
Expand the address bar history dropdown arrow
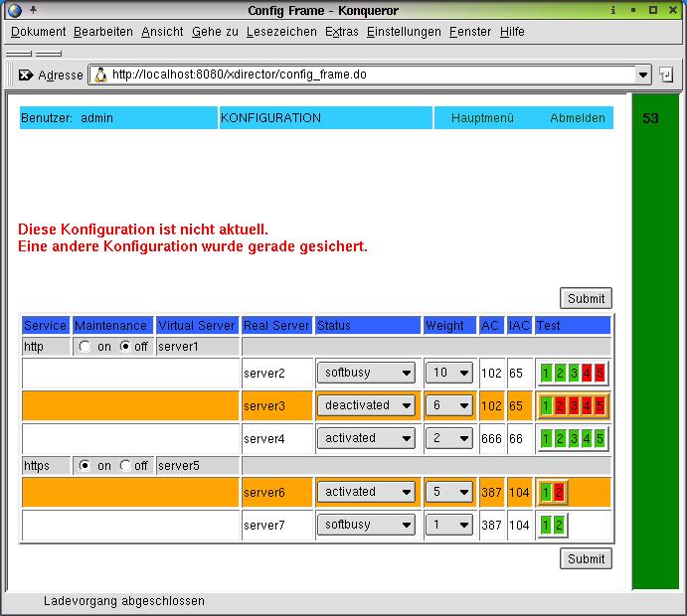click(x=643, y=75)
